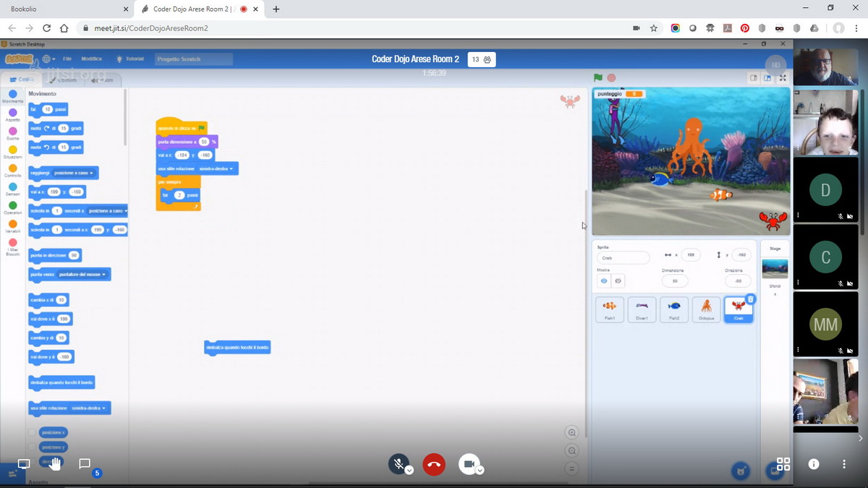868x488 pixels.
Task: Open puntatore del mouse dropdown
Action: (x=83, y=275)
